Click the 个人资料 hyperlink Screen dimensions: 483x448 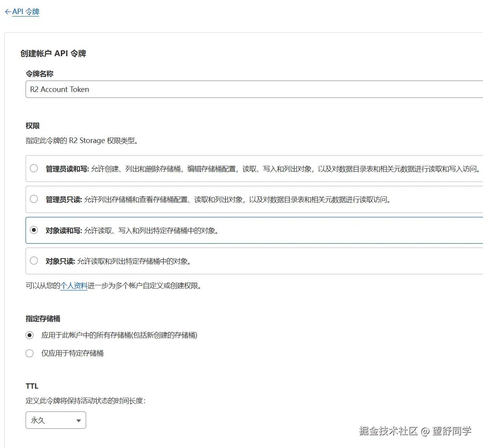click(x=74, y=286)
